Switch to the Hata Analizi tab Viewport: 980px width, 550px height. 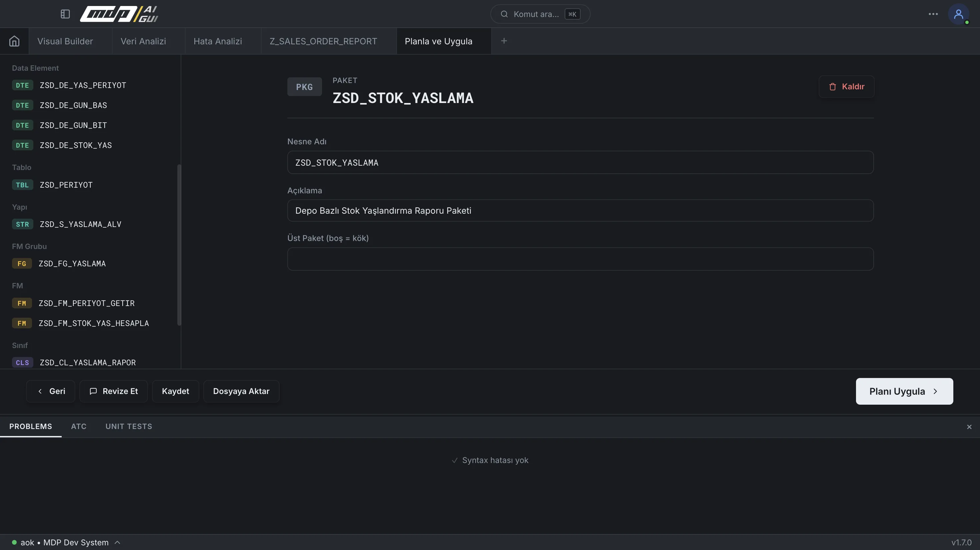point(218,41)
